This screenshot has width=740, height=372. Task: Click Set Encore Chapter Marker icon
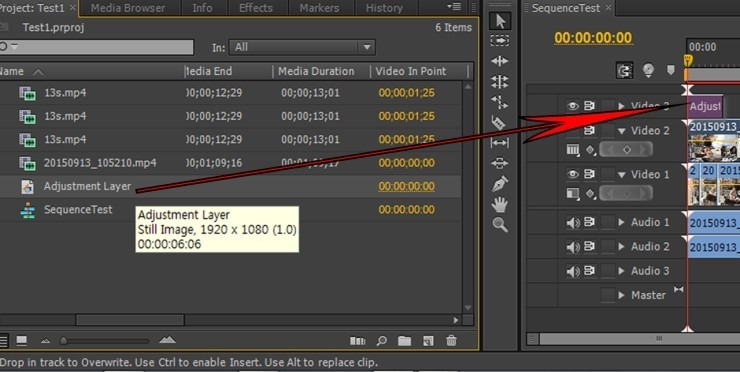tap(648, 71)
